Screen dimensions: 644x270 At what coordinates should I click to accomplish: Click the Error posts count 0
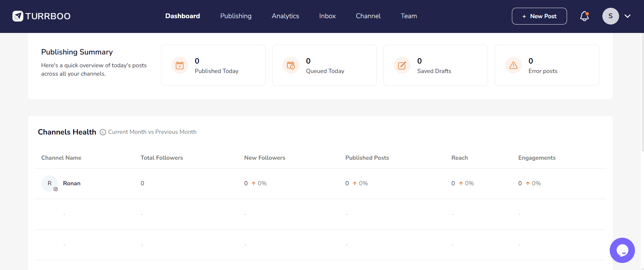point(531,61)
